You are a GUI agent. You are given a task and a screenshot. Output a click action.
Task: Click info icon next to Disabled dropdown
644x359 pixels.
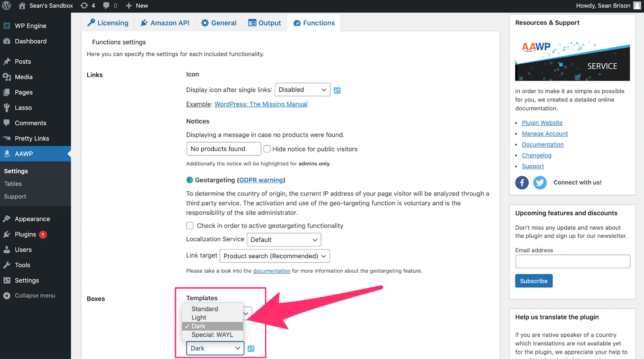point(337,90)
